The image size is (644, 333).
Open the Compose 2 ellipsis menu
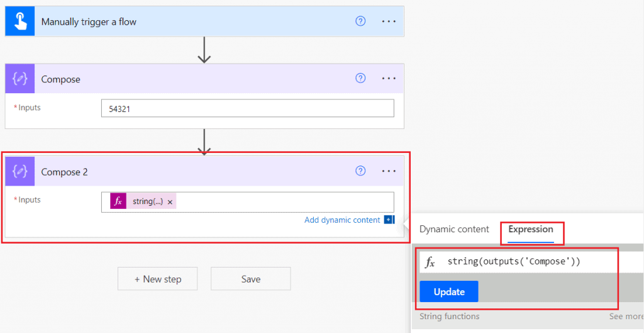pos(389,171)
